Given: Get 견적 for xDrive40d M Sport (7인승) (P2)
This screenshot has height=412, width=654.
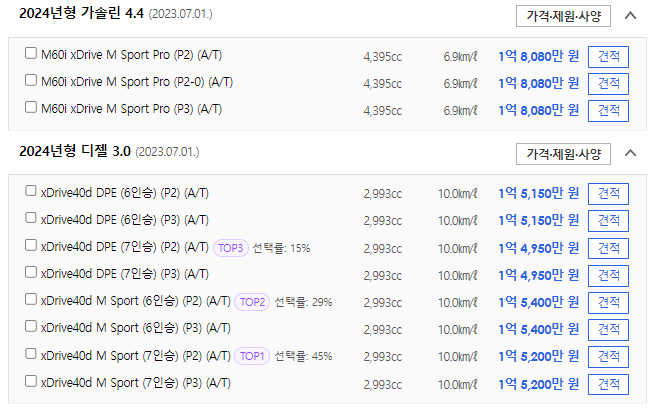Looking at the screenshot, I should (x=608, y=357).
